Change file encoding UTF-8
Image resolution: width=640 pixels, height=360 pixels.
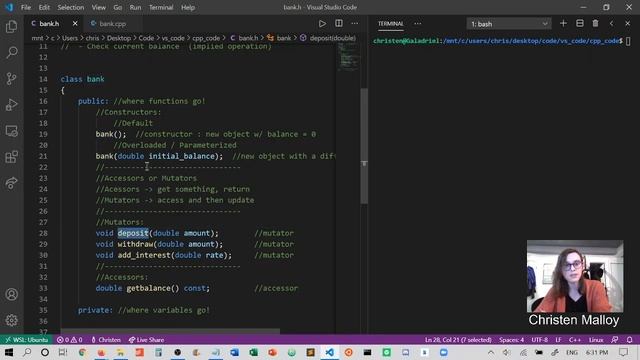coord(540,340)
